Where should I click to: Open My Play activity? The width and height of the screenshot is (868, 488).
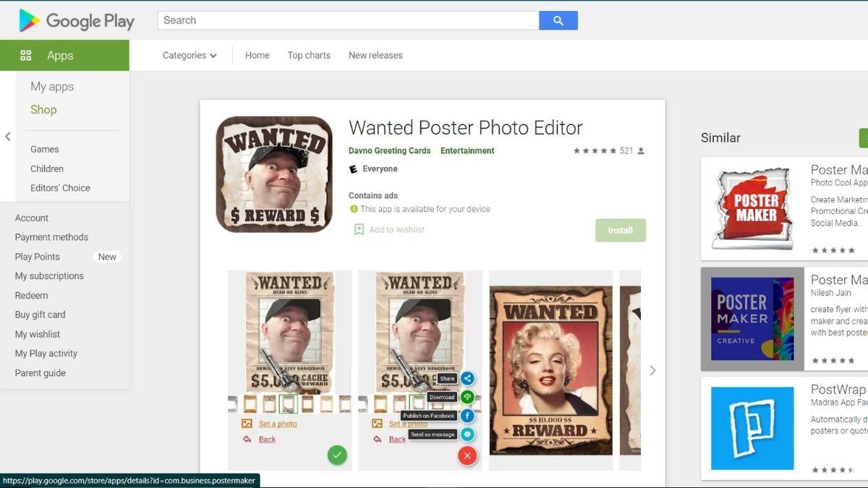46,354
